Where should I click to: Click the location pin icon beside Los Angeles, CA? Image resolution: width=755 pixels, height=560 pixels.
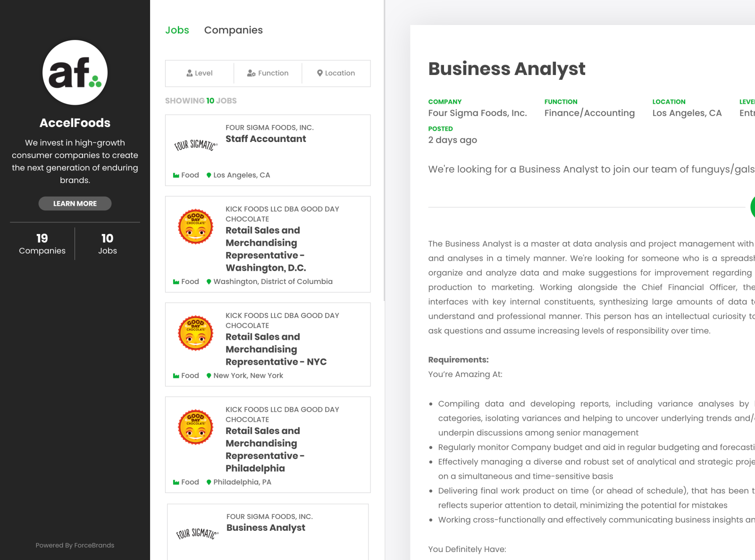point(209,175)
